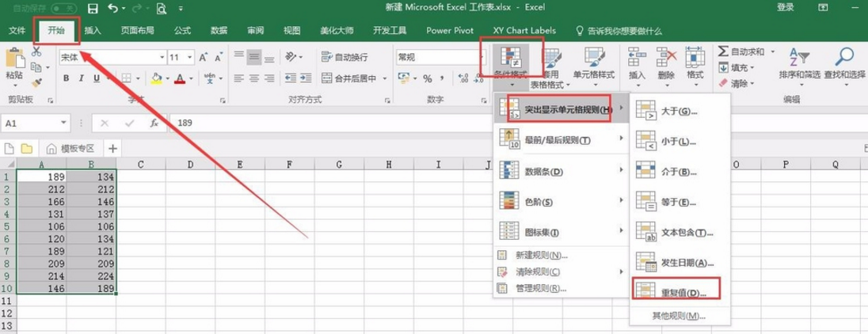868x334 pixels.
Task: Toggle Wrap Text (自动换行)
Action: [345, 57]
